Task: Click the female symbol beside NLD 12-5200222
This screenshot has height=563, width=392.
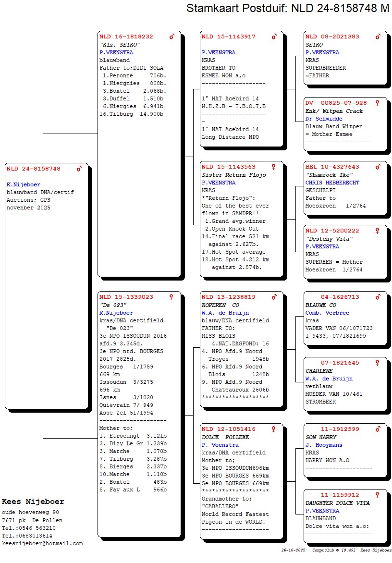Action: point(378,231)
